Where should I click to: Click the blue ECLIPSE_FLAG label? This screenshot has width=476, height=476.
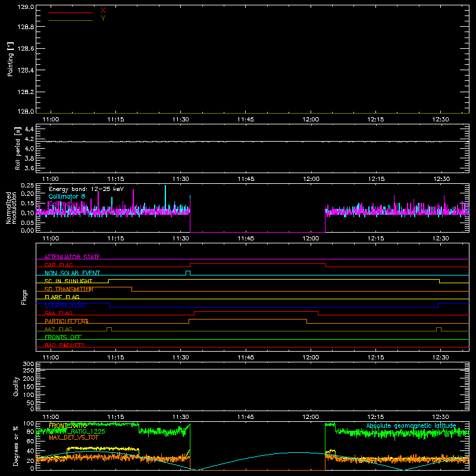point(65,305)
